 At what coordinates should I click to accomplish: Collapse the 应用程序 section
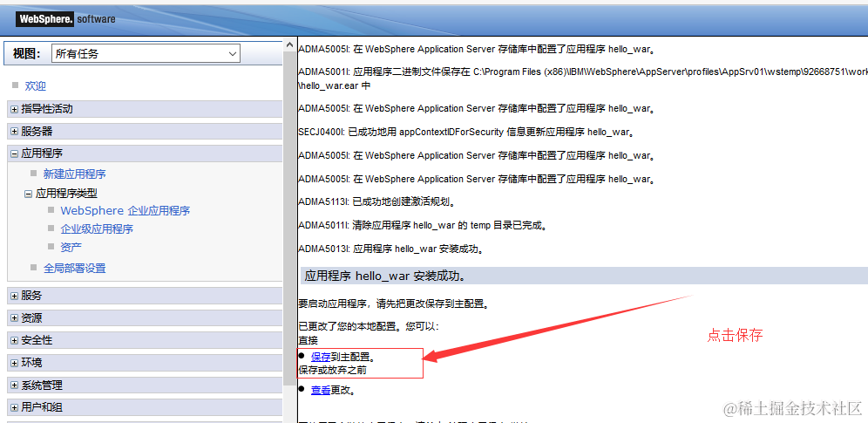[15, 154]
